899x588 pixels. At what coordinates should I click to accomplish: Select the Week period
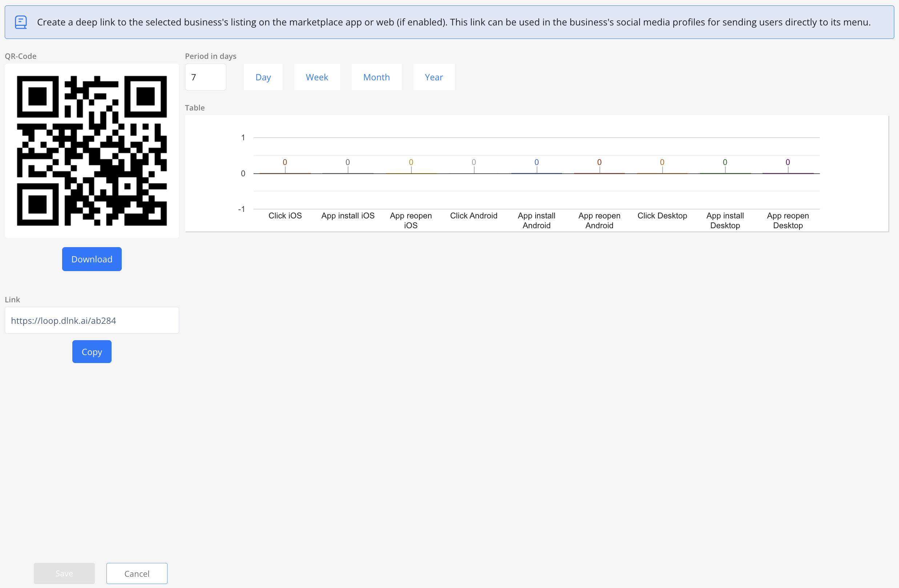(317, 77)
